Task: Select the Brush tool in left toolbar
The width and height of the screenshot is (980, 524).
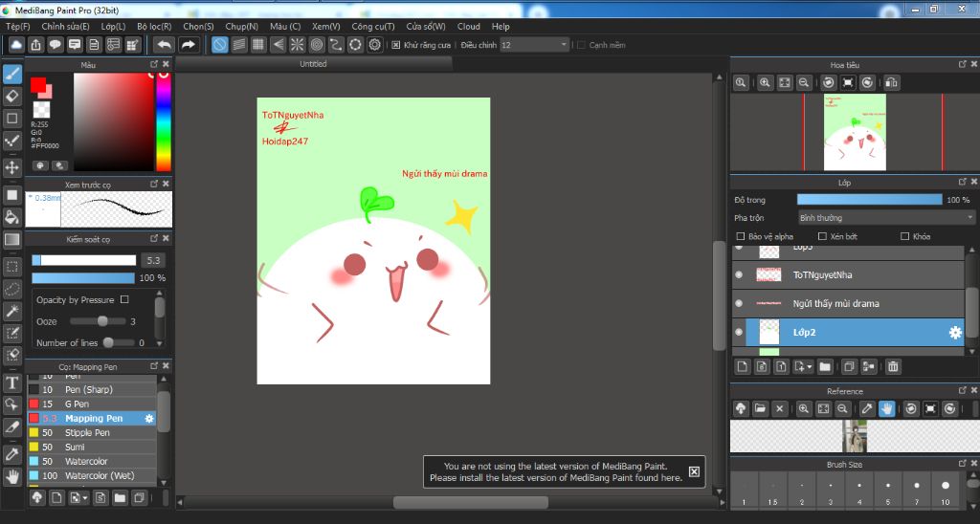Action: coord(12,74)
